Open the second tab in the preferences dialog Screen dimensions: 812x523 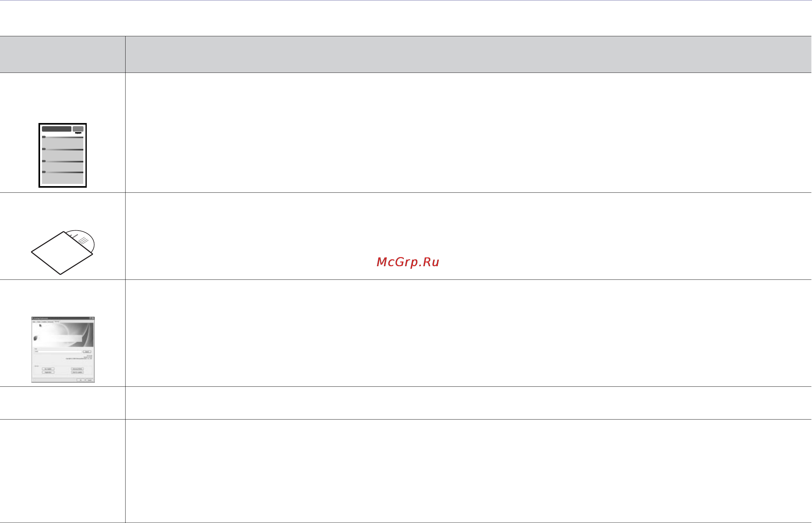pyautogui.click(x=39, y=322)
